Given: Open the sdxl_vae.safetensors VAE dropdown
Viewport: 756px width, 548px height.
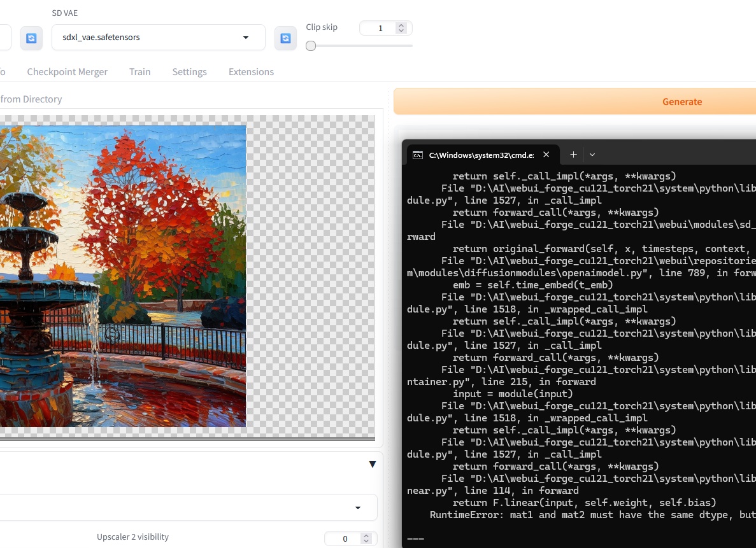Looking at the screenshot, I should pyautogui.click(x=159, y=37).
